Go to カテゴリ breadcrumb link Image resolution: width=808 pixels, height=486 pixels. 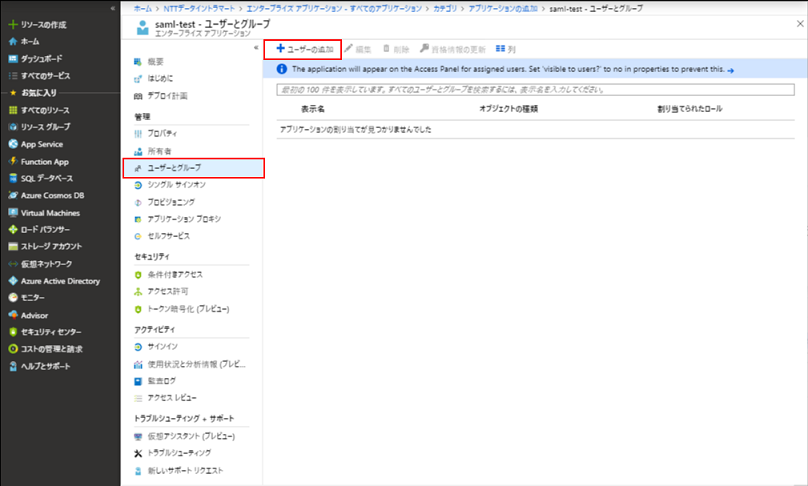445,8
